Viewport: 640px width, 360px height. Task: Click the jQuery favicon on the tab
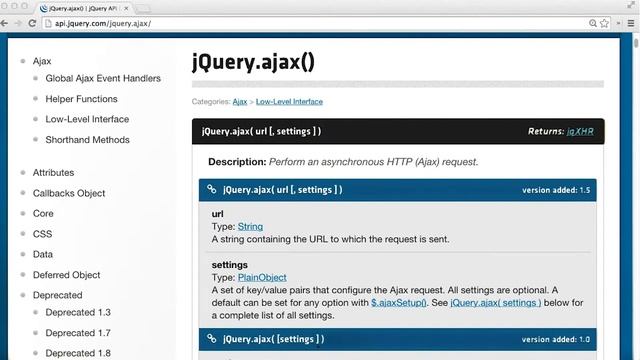pos(44,8)
